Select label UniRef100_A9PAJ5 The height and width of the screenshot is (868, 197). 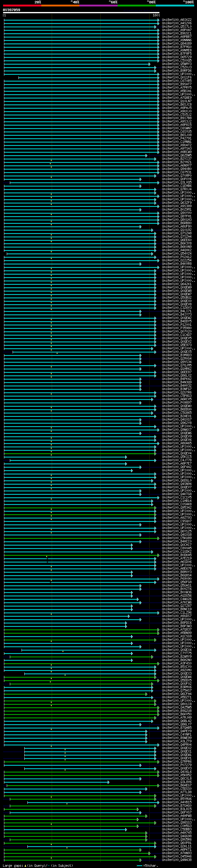point(177,108)
